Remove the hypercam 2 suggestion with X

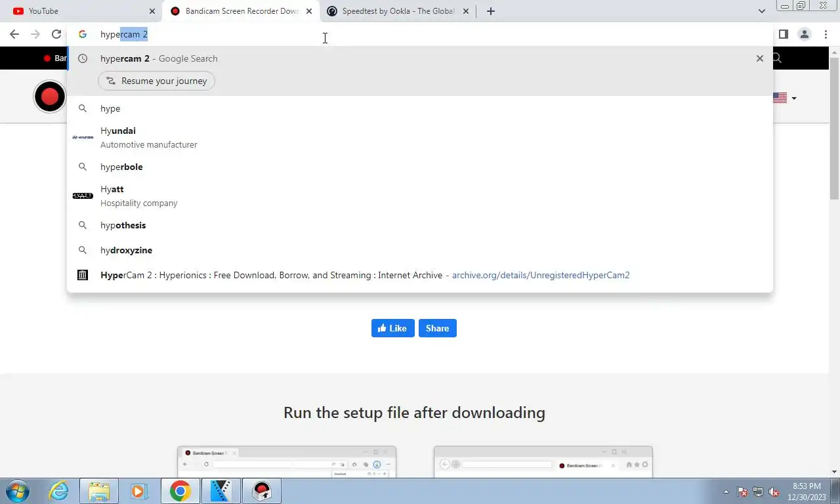(x=760, y=58)
